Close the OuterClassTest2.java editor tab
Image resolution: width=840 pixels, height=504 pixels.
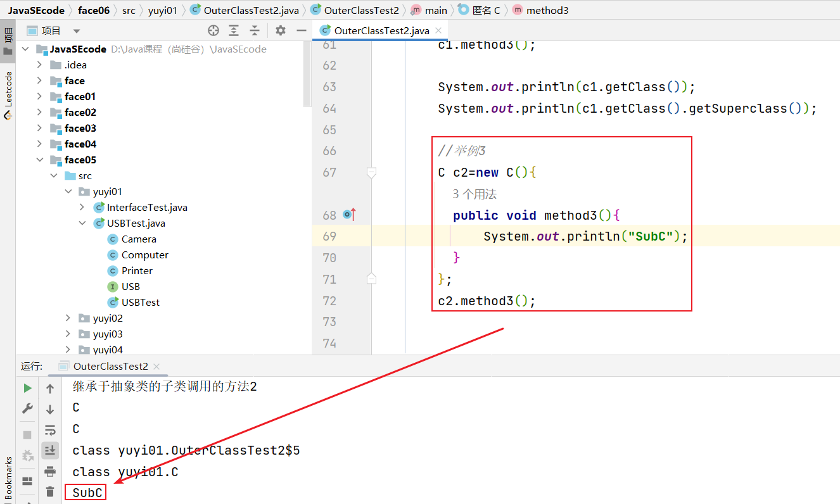click(x=438, y=30)
